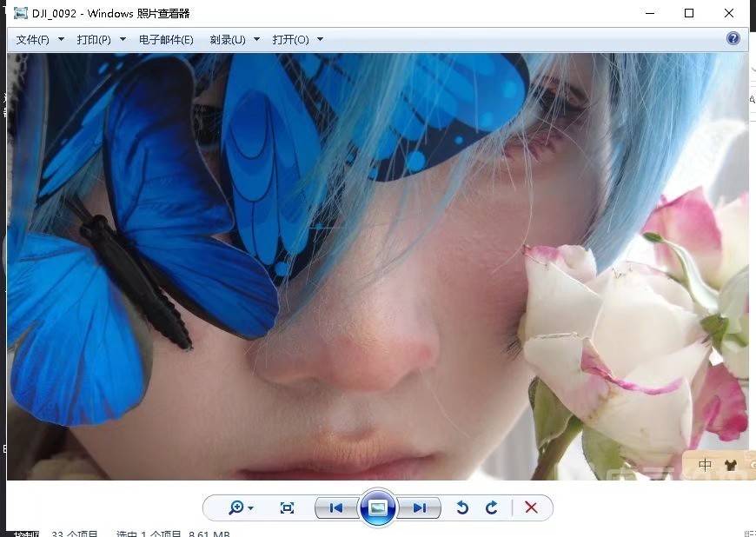The width and height of the screenshot is (756, 537).
Task: Rotate the photo counterclockwise
Action: pyautogui.click(x=462, y=507)
